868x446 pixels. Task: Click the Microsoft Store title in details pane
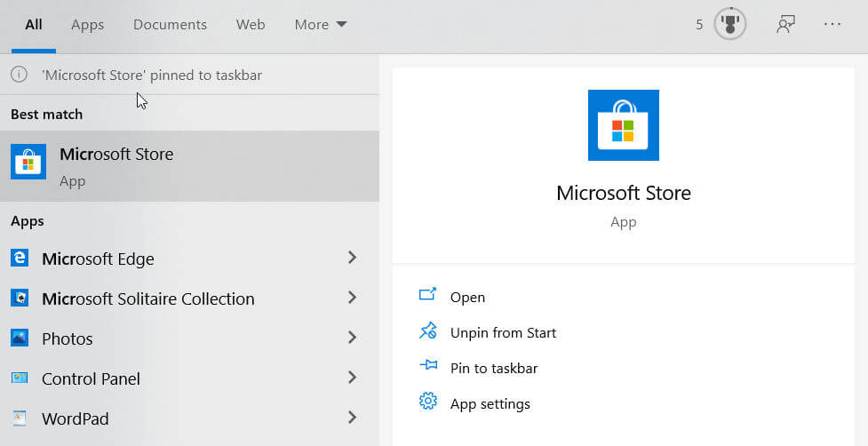pyautogui.click(x=624, y=193)
